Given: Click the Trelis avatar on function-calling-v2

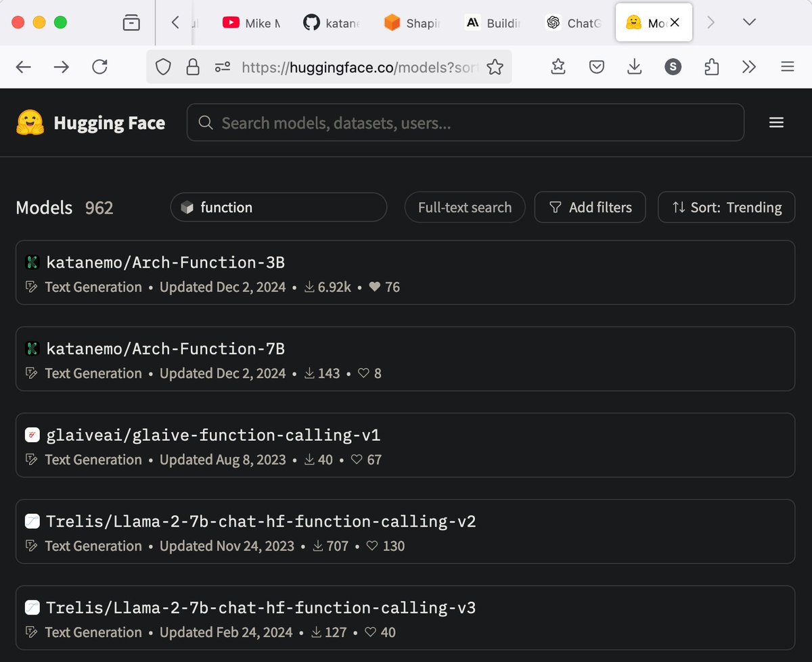Looking at the screenshot, I should [32, 521].
